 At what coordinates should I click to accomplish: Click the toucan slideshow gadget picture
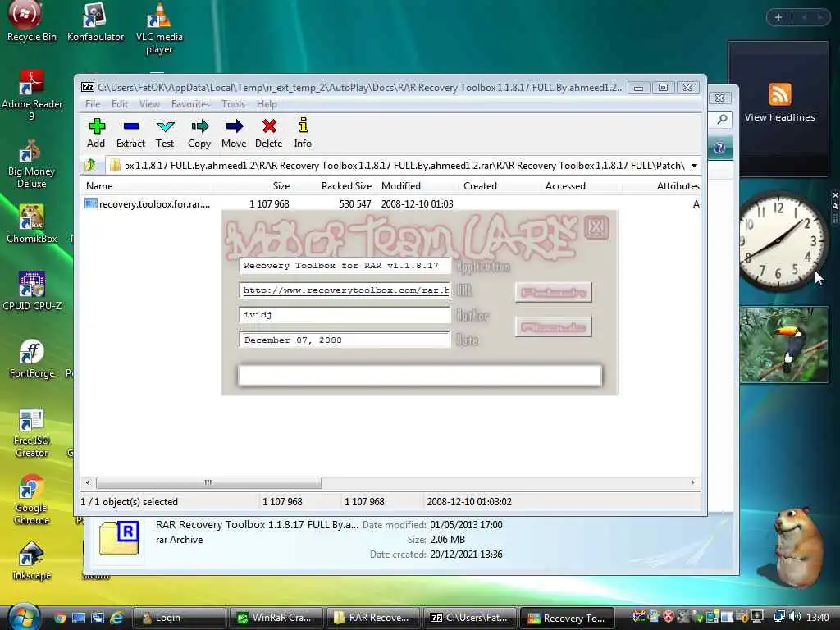(784, 345)
